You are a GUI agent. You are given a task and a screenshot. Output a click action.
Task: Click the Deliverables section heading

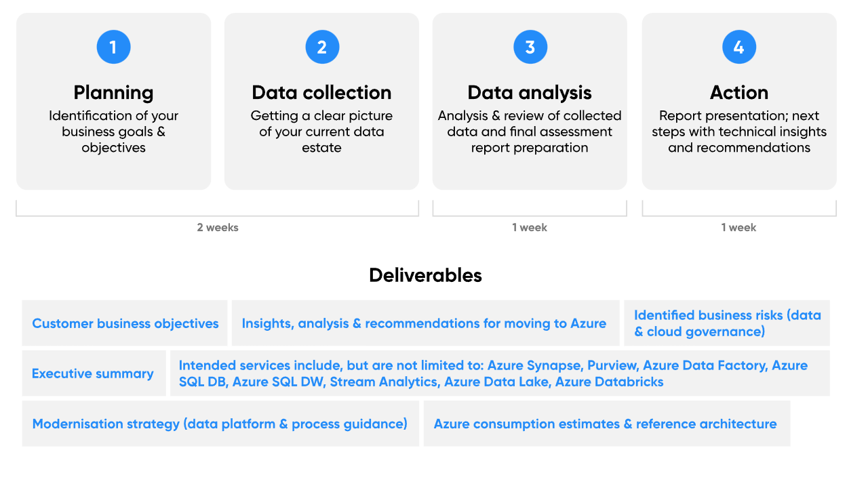point(425,275)
